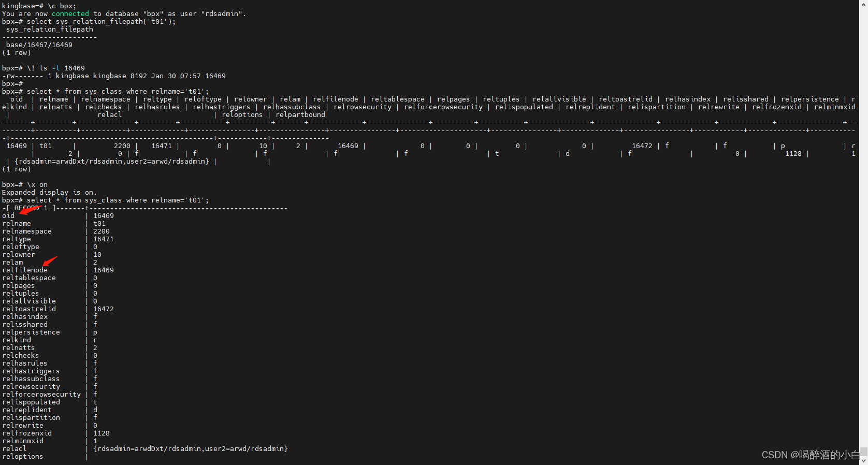Click the value '2200' next to relnamespace in the expanded record
The width and height of the screenshot is (868, 465).
click(102, 231)
